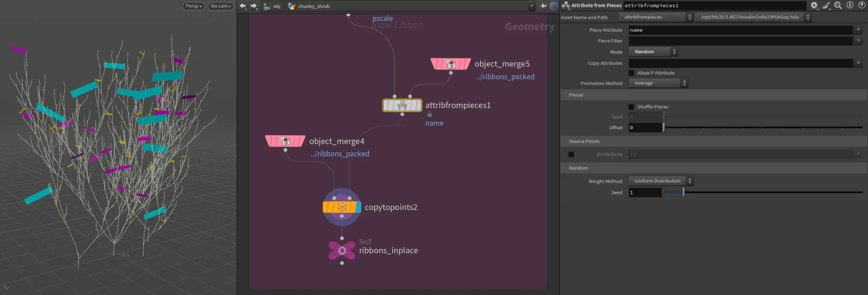The height and width of the screenshot is (295, 868).
Task: Select the object_merge4 node
Action: click(285, 141)
